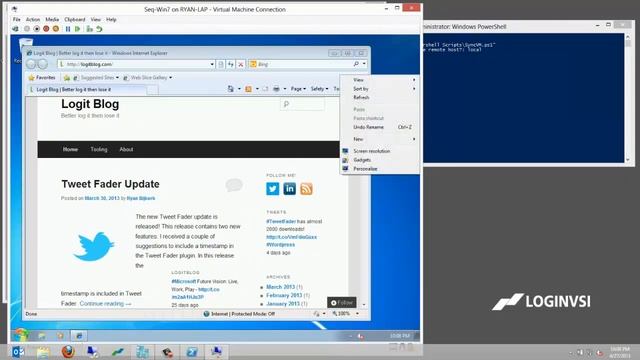Viewport: 640px width, 360px height.
Task: Choose Screen resolution from the context menu
Action: [380, 151]
